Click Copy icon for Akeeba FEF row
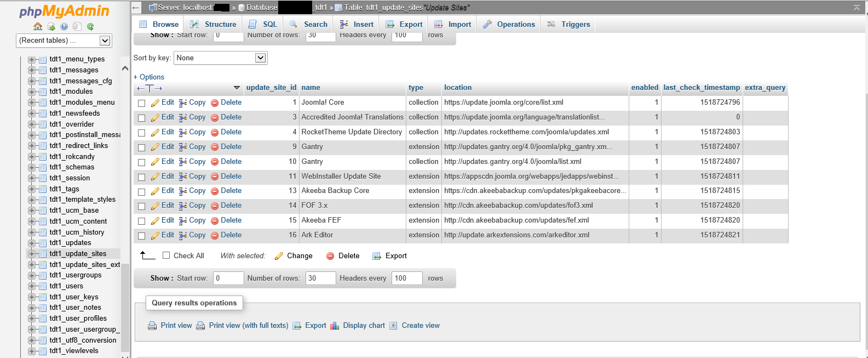 tap(183, 220)
